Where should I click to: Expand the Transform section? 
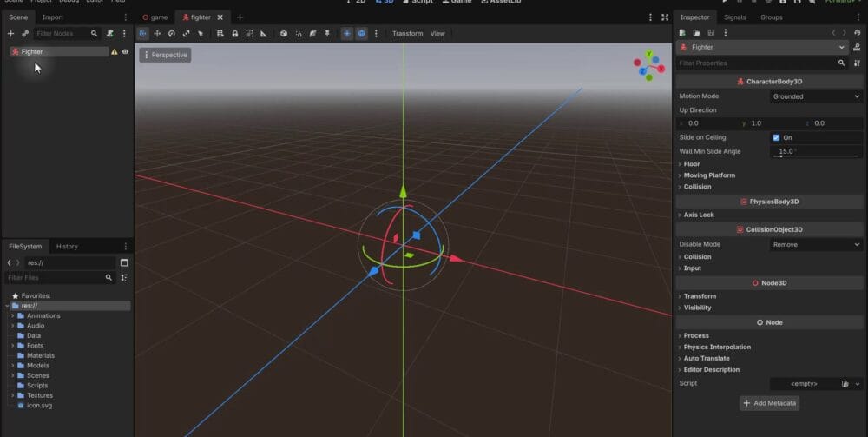[x=698, y=296]
